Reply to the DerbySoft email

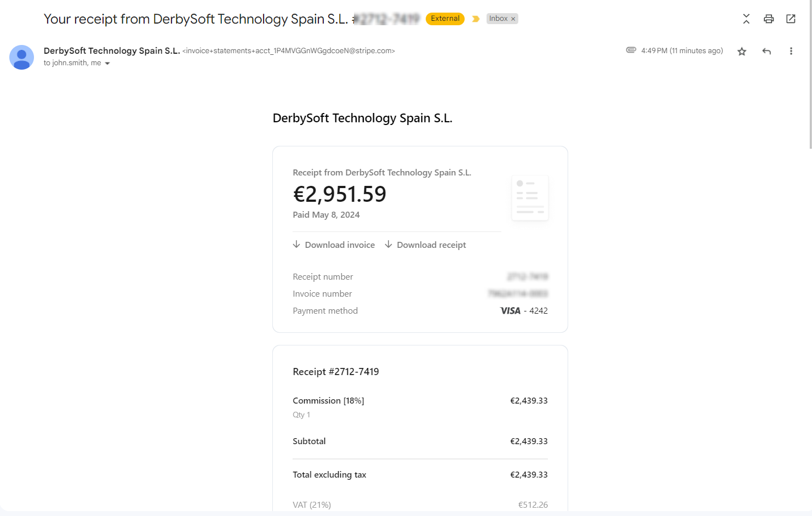(x=767, y=52)
